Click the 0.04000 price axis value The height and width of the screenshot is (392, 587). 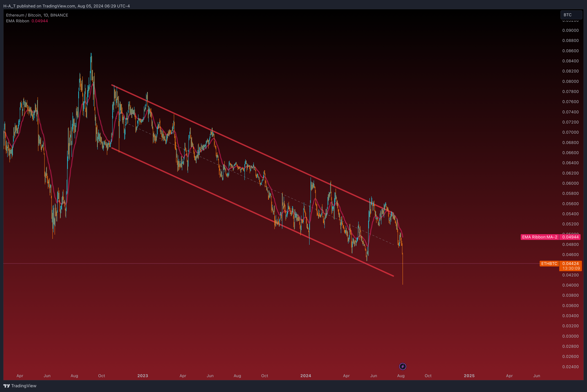coord(570,285)
